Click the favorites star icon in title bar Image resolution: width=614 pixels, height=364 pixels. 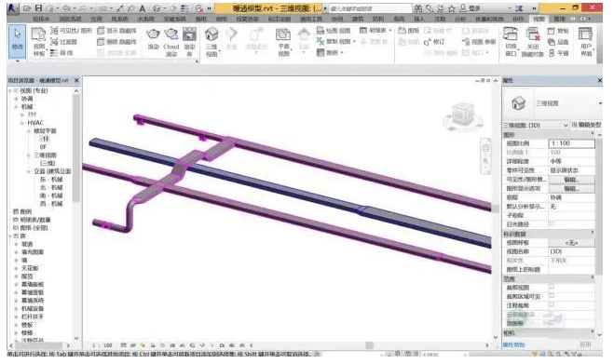click(452, 8)
